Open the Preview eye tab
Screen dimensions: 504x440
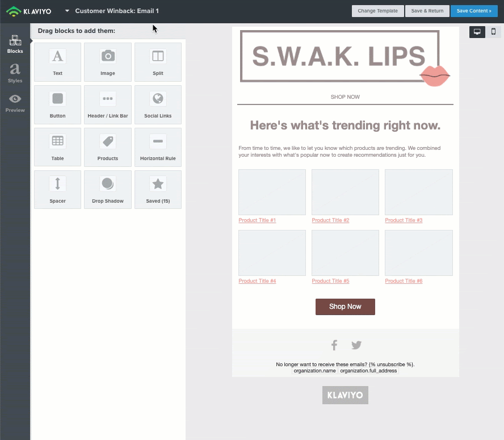point(15,103)
